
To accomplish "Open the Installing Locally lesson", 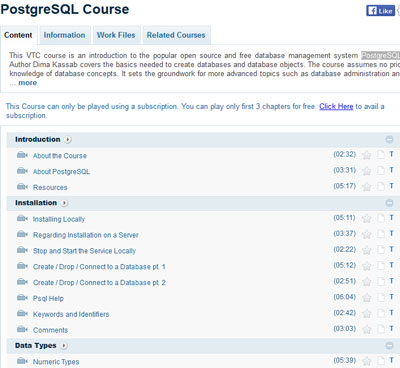I will coord(59,219).
